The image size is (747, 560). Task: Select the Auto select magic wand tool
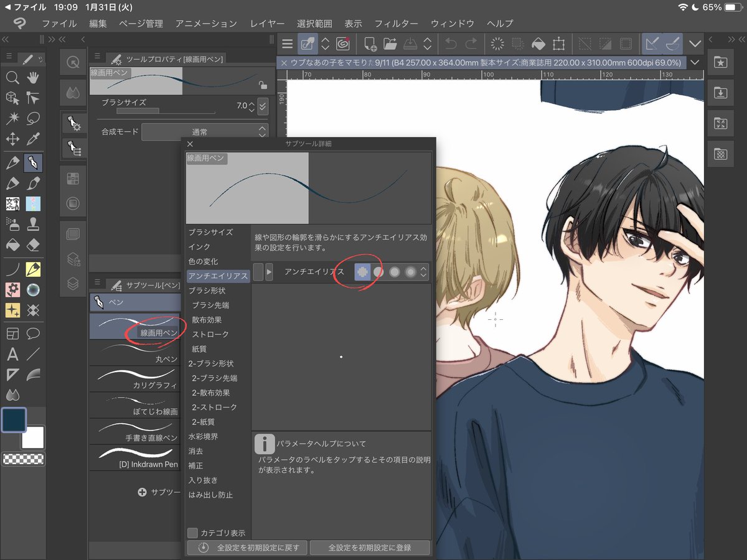coord(12,118)
